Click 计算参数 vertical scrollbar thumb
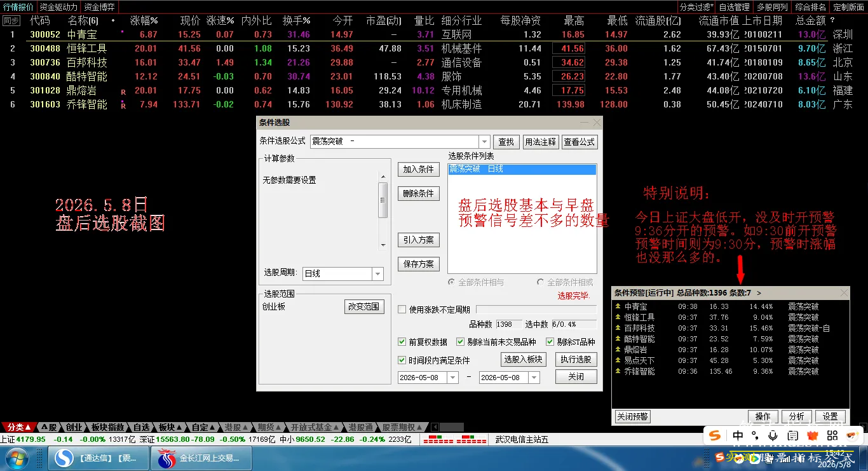The height and width of the screenshot is (471, 868). (383, 201)
